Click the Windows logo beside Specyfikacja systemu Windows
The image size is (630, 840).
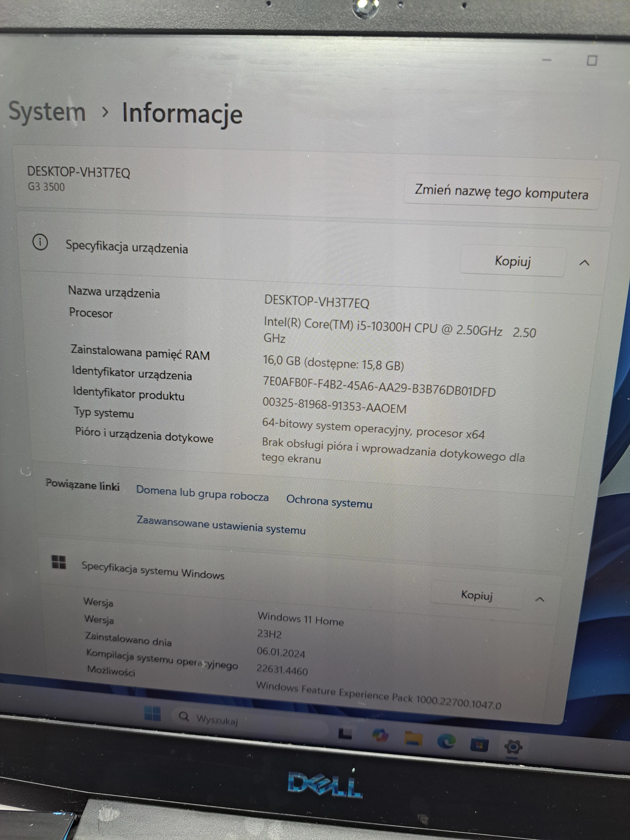click(x=59, y=562)
